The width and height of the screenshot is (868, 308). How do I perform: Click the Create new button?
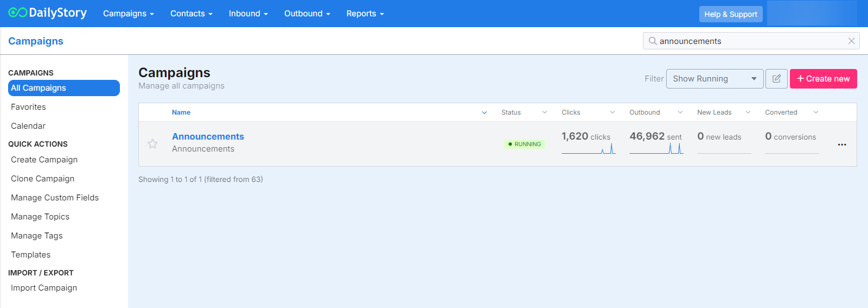823,79
